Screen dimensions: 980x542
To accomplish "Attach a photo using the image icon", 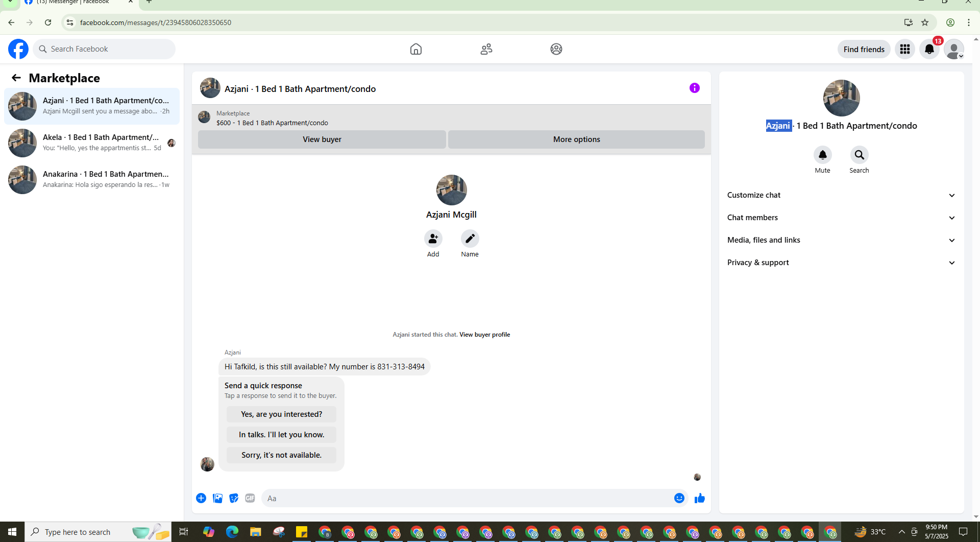I will point(217,498).
